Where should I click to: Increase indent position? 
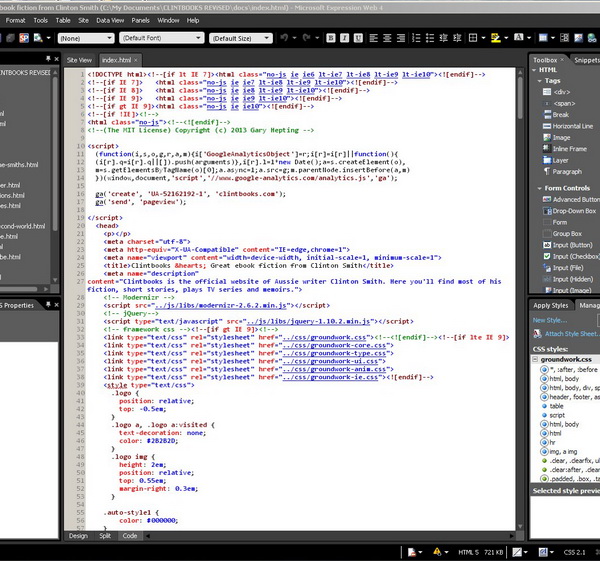[457, 38]
